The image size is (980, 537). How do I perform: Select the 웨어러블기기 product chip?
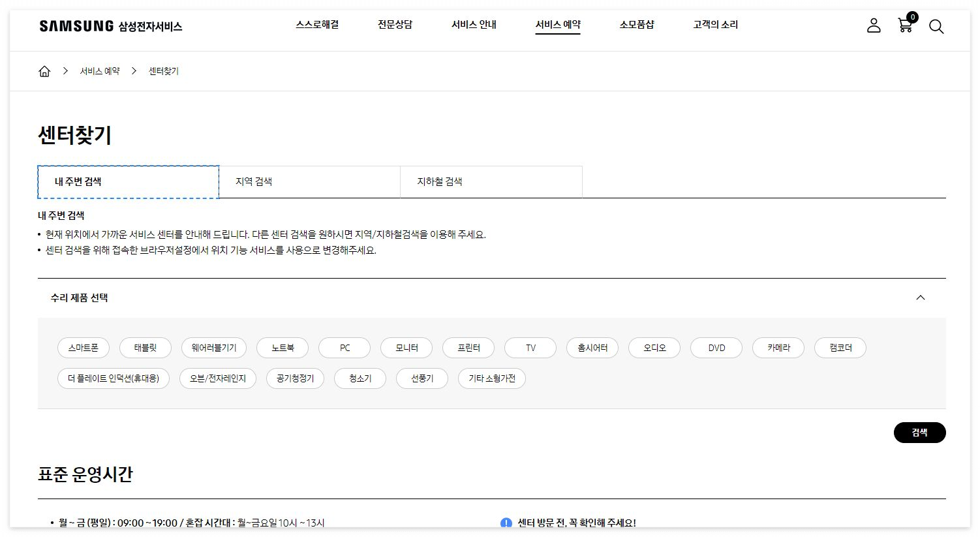coord(214,348)
